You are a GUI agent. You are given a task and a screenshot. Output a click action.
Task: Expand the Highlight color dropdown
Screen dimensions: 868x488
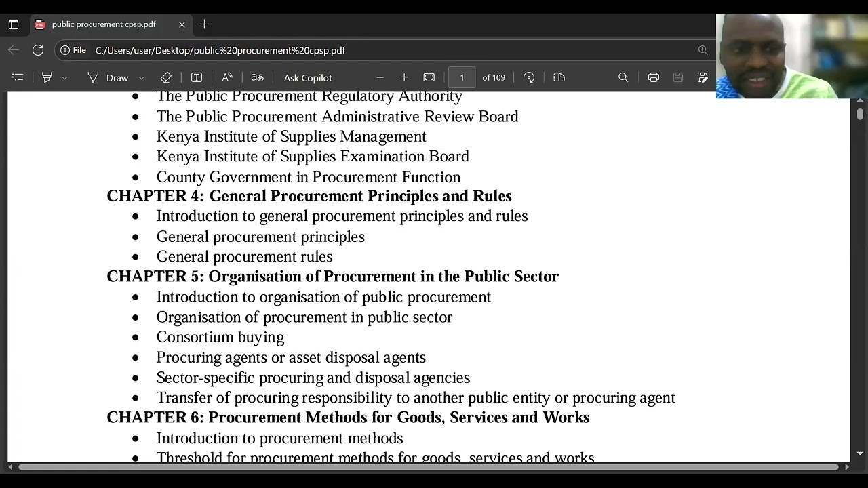click(x=64, y=78)
